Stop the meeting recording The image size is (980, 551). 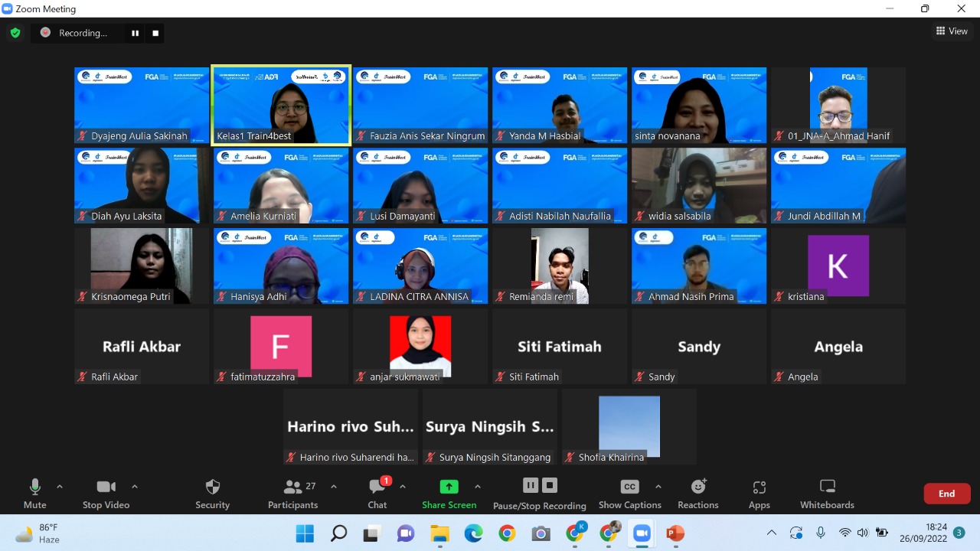tap(549, 485)
